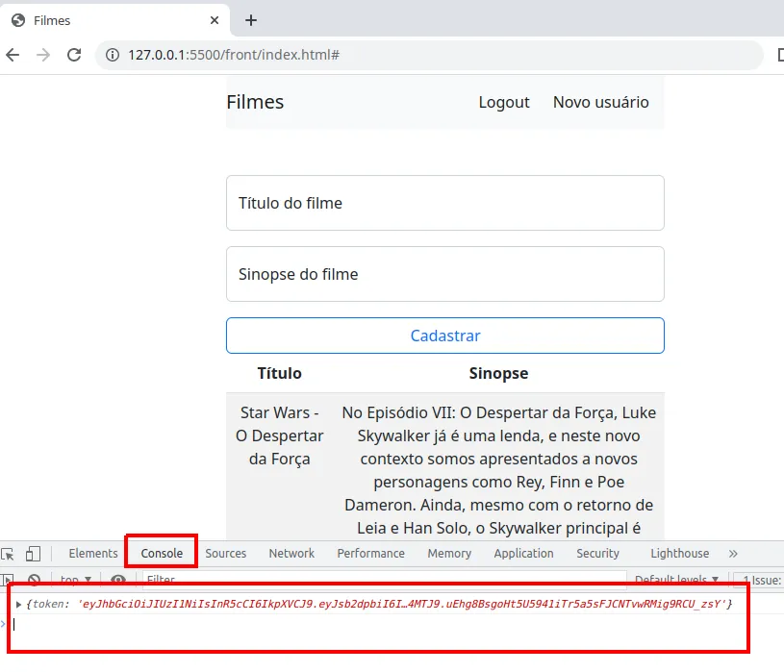784x672 pixels.
Task: Clear the console with the clear icon
Action: click(34, 580)
